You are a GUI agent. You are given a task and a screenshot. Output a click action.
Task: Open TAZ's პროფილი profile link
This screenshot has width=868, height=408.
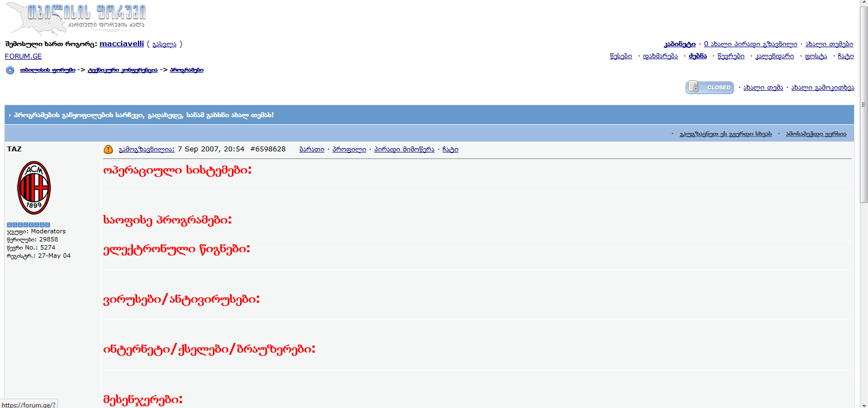349,150
